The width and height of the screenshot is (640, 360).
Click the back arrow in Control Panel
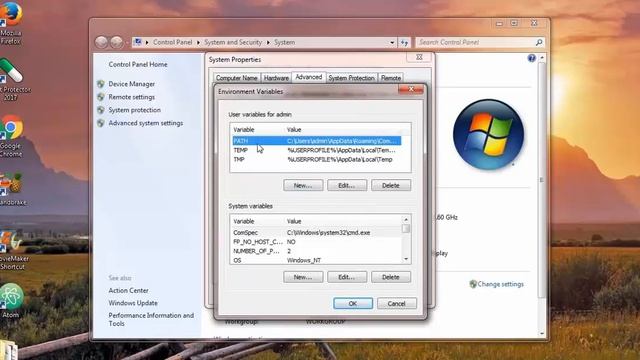(x=101, y=42)
